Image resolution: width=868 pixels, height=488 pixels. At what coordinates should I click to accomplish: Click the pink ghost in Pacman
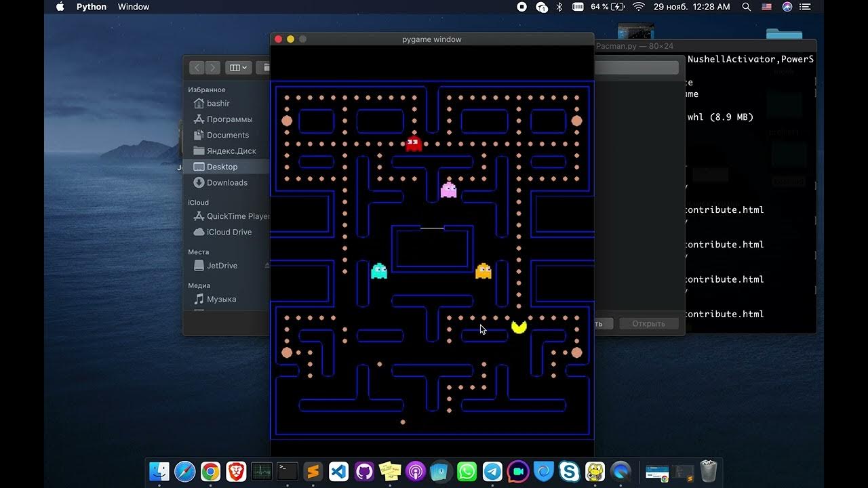[x=448, y=190]
